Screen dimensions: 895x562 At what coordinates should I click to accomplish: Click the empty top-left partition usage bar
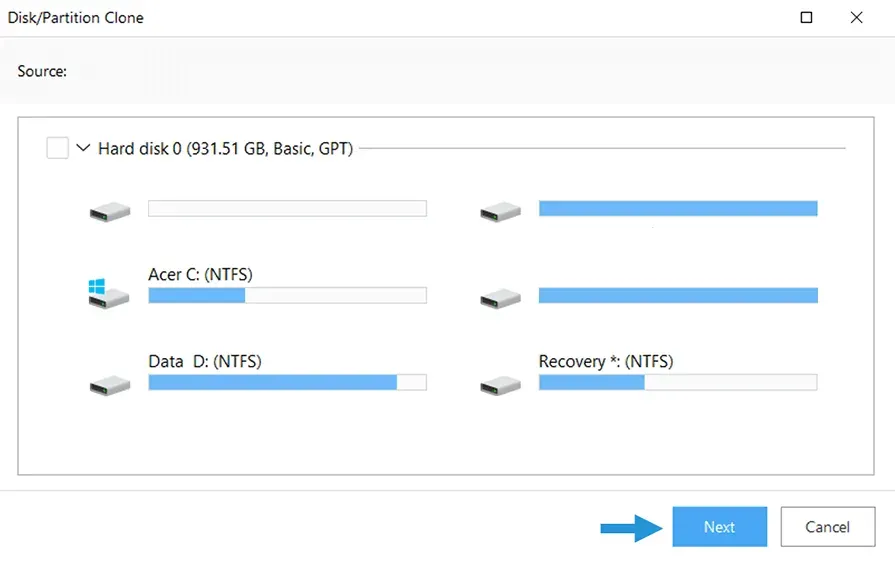[287, 208]
